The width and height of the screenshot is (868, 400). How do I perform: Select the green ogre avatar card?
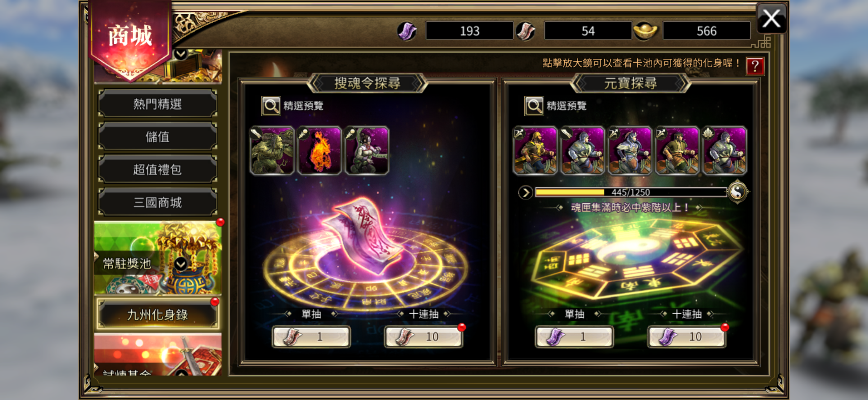coord(272,150)
